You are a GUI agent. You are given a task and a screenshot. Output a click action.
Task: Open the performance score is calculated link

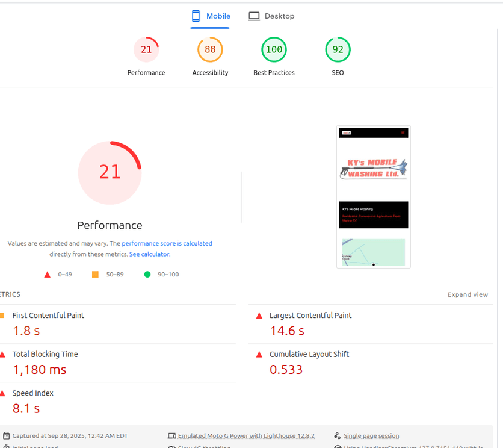167,243
